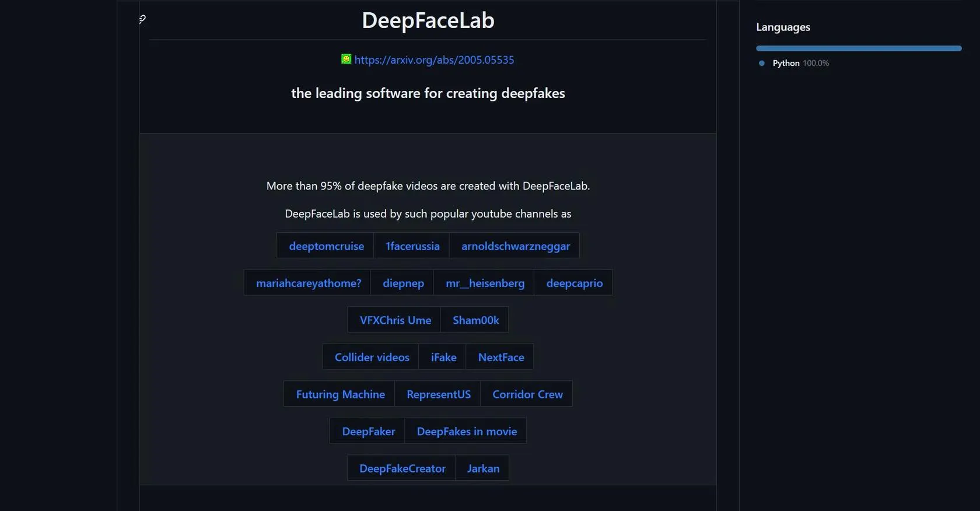Open the mariahcareyathome? link
The width and height of the screenshot is (980, 511).
pos(309,283)
